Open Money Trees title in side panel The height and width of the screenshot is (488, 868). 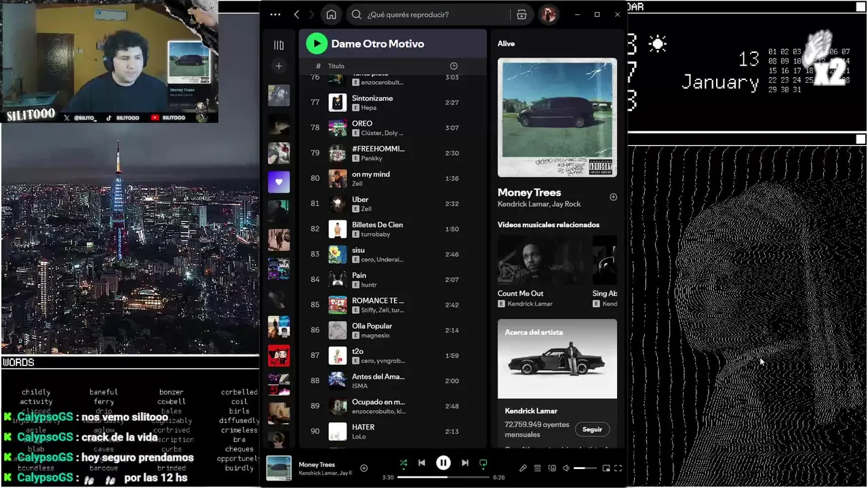[529, 192]
